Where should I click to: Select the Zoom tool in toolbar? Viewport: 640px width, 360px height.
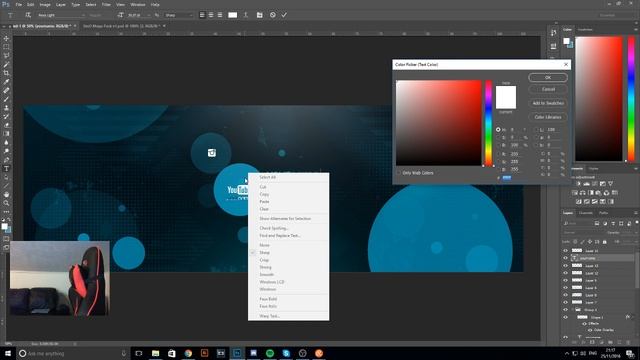(6, 203)
